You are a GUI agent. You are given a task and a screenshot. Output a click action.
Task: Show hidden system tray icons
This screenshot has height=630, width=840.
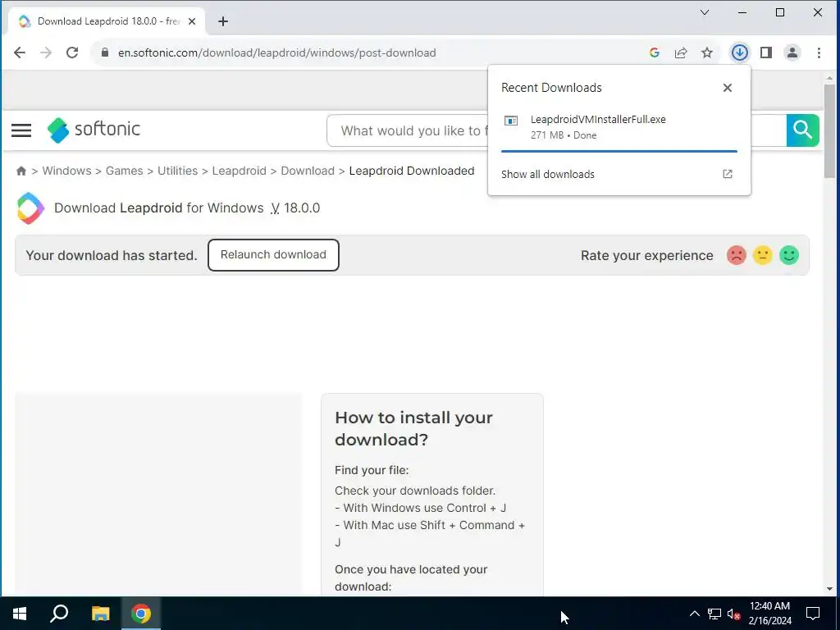coord(694,614)
